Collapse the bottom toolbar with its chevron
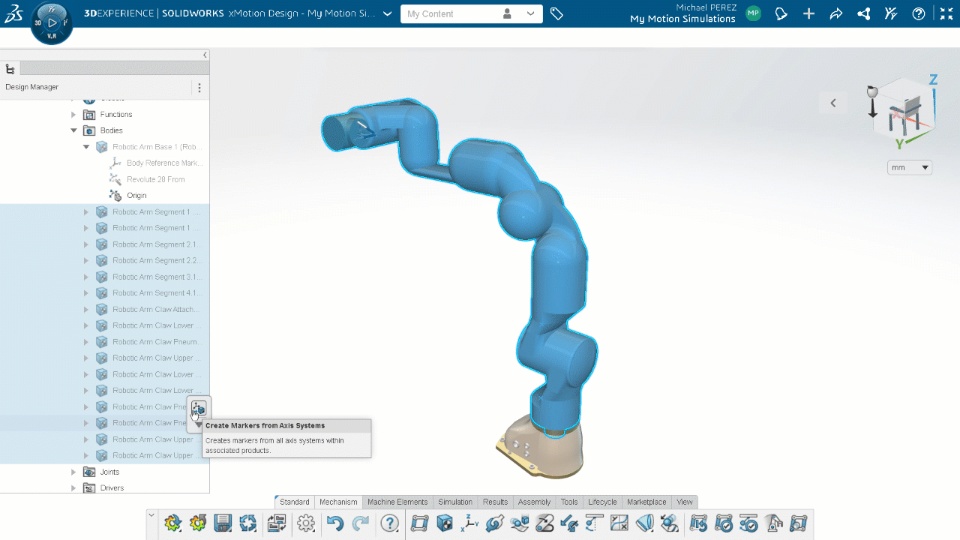The height and width of the screenshot is (540, 960). coord(152,516)
